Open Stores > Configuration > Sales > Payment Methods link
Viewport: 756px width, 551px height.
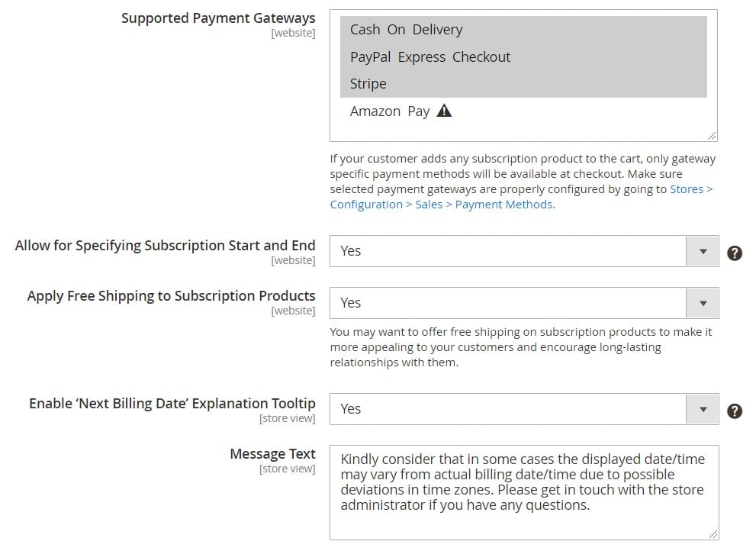point(691,189)
